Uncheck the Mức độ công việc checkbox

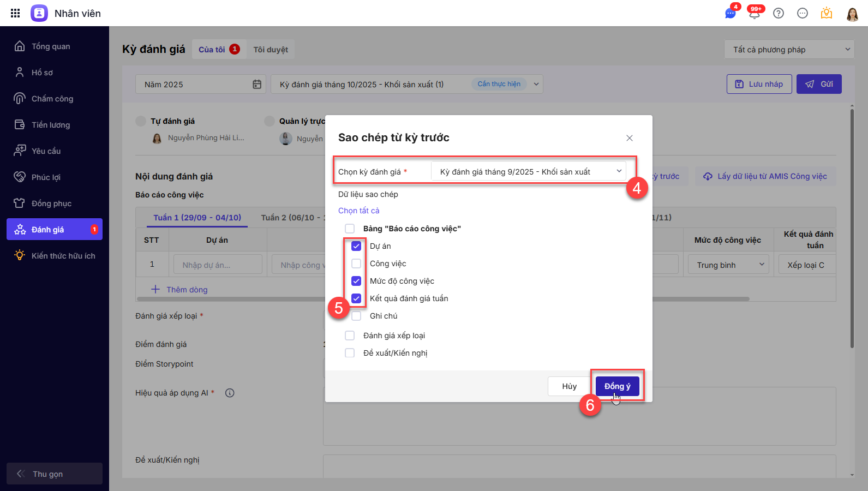356,281
